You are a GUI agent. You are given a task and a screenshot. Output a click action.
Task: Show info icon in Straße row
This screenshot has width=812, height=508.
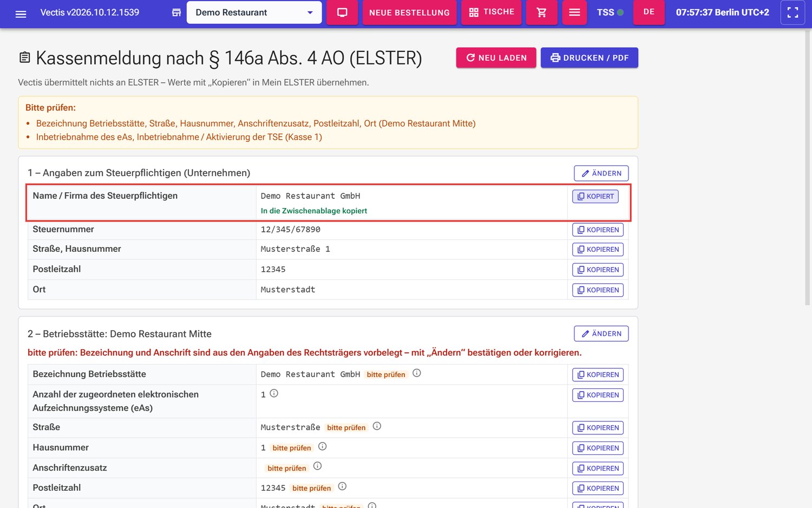(x=377, y=426)
